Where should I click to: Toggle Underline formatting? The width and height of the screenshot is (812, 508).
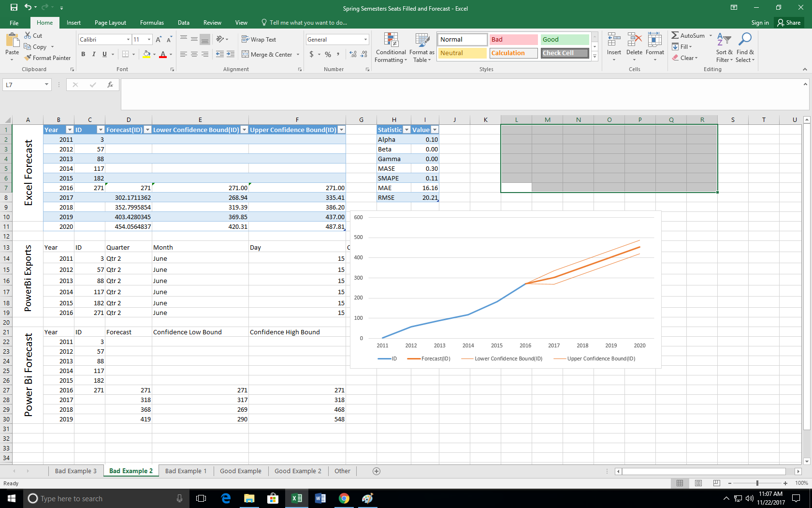point(104,54)
